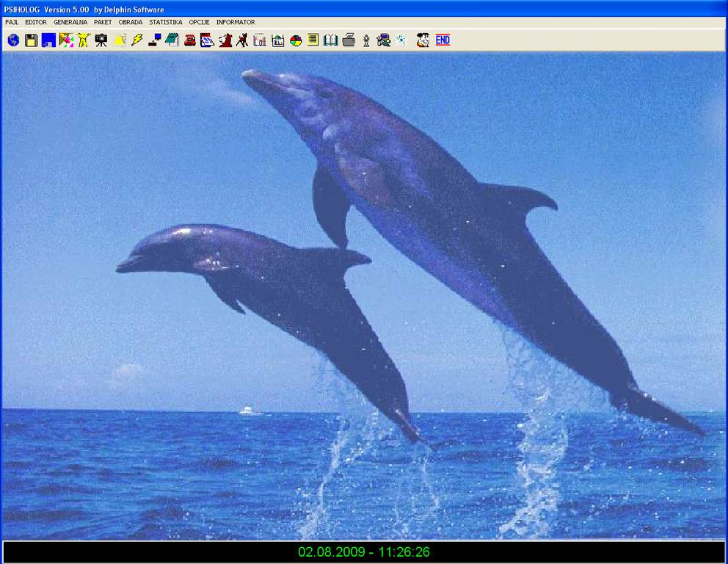Click the END exit button
The image size is (728, 564).
443,40
